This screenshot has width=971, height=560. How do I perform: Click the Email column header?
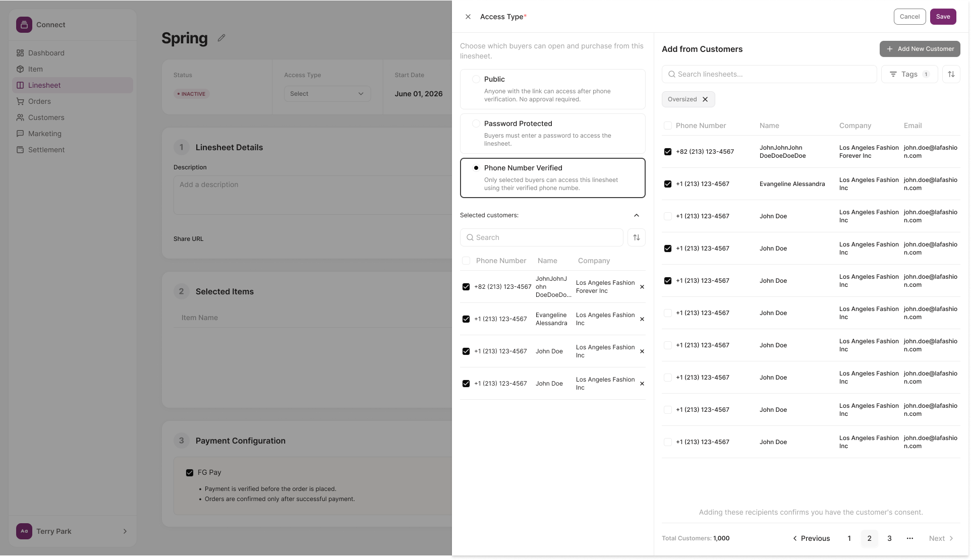pos(912,126)
